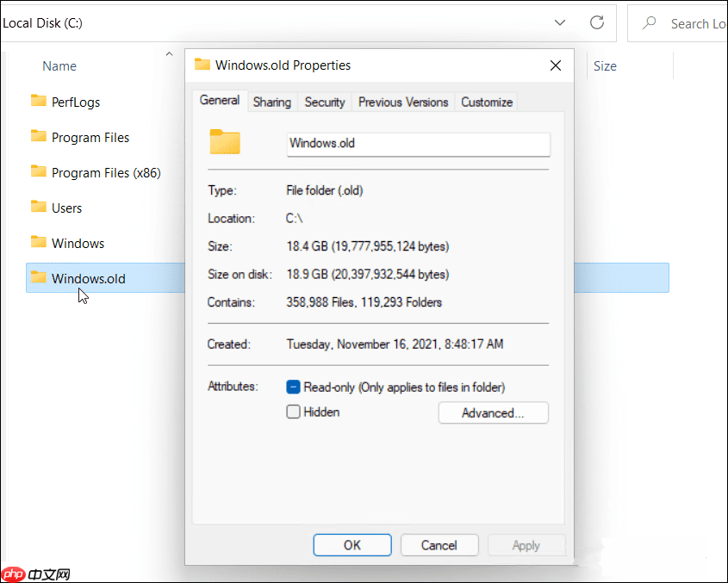The height and width of the screenshot is (583, 728).
Task: Open the Customize tab
Action: click(487, 102)
